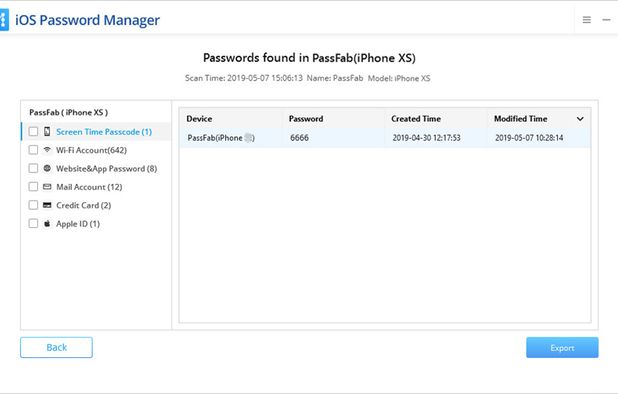Image resolution: width=618 pixels, height=394 pixels.
Task: Click the Wi-Fi icon beside Wi-Fi Account
Action: point(47,150)
